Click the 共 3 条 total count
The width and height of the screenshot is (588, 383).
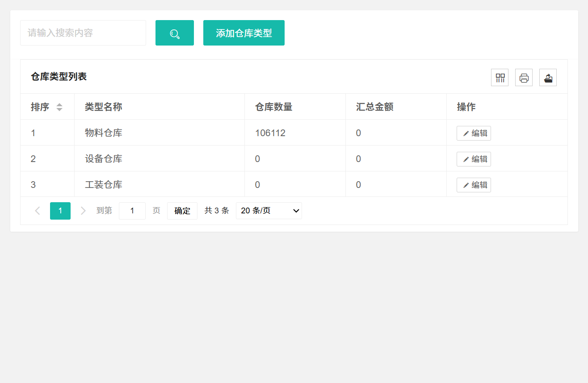click(x=217, y=211)
